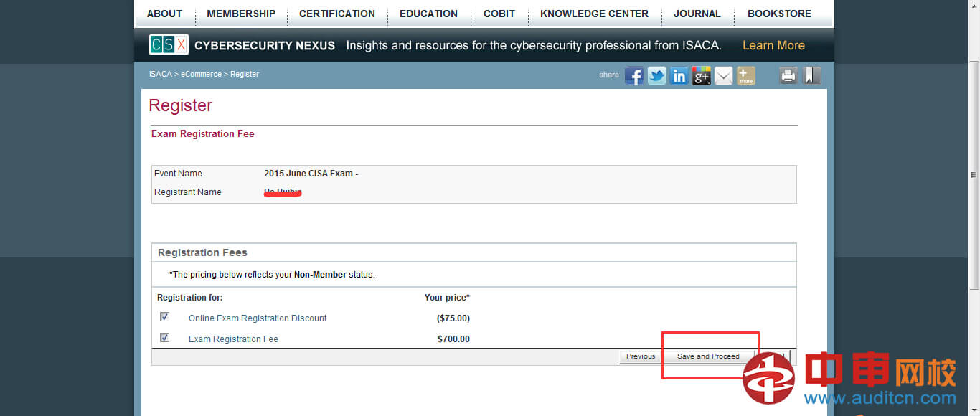
Task: Open the Exam Registration Fee link in the fees table
Action: [233, 339]
